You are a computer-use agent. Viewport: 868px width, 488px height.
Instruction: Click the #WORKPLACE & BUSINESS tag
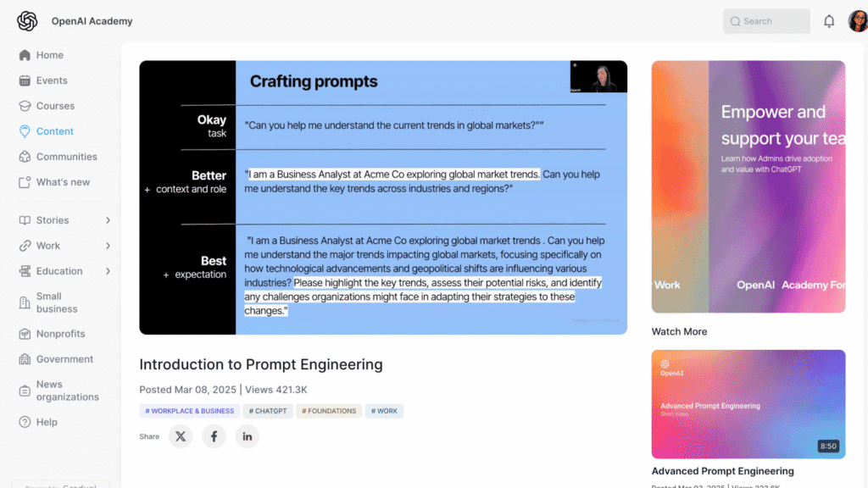(189, 411)
